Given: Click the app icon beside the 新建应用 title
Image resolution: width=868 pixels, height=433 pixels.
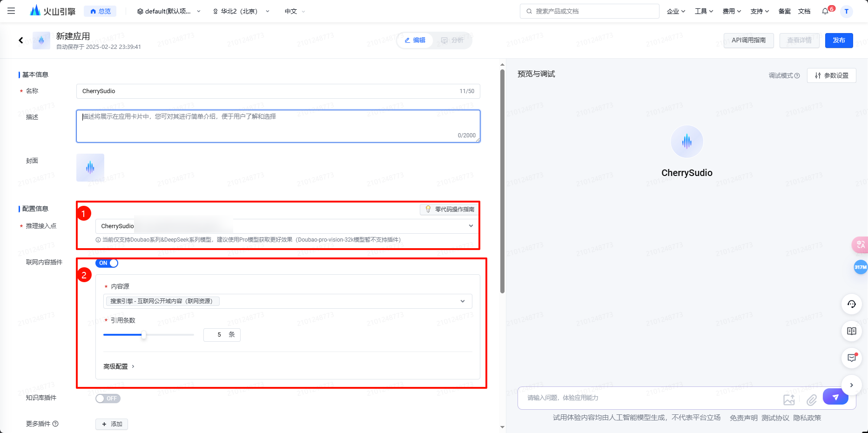Looking at the screenshot, I should pos(41,41).
